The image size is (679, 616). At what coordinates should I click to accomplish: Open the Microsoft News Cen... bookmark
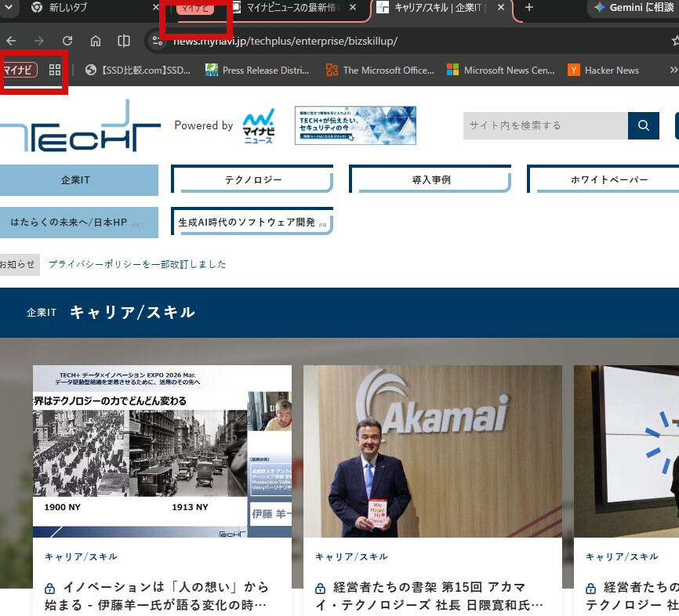click(x=501, y=70)
